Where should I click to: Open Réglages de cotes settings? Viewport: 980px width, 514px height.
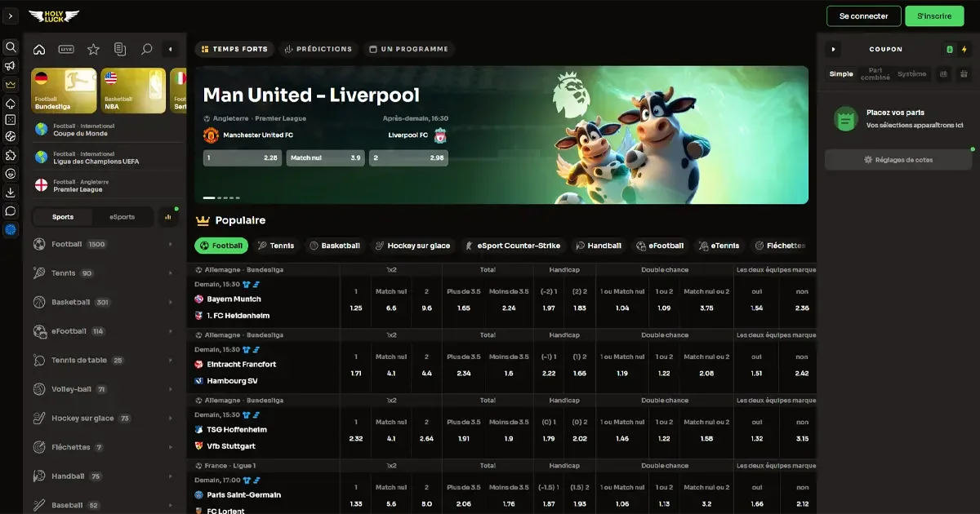898,160
